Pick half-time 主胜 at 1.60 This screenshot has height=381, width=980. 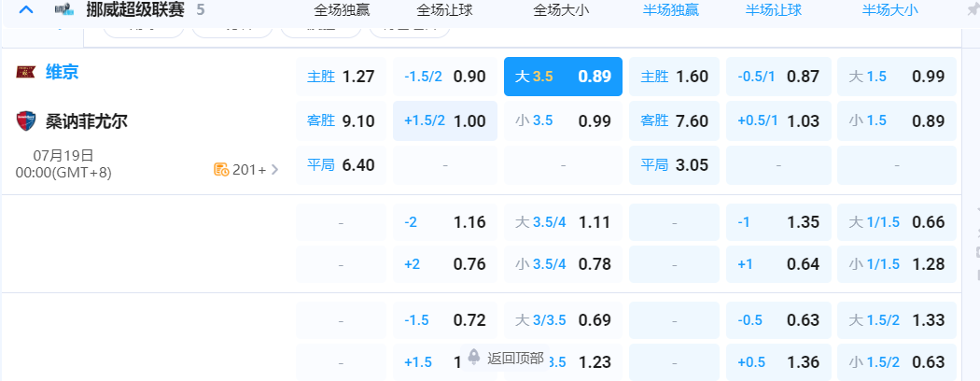pos(675,77)
